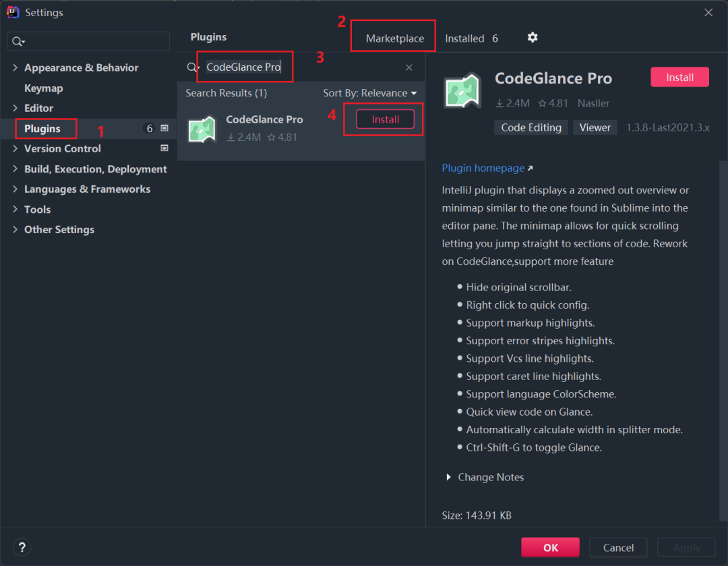The image size is (728, 566).
Task: Expand the Editor settings section
Action: 16,108
